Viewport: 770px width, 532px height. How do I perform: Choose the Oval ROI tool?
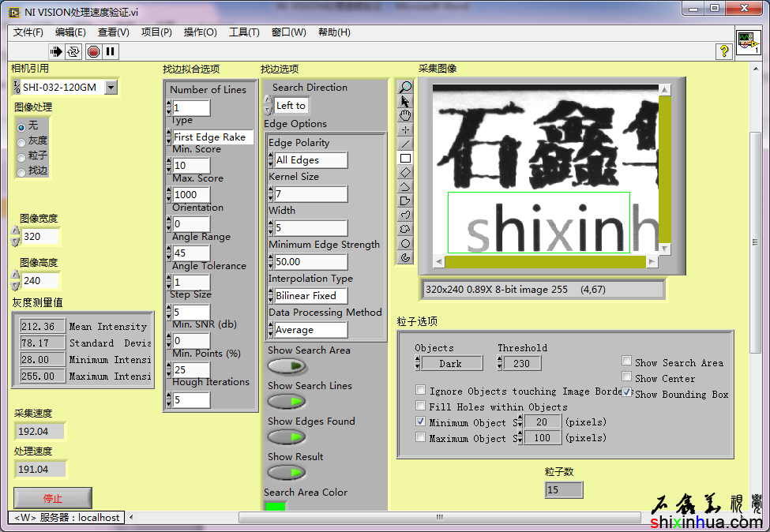405,243
